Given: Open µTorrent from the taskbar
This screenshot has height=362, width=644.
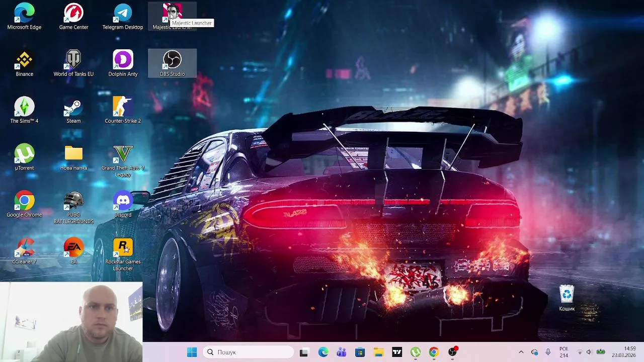Looking at the screenshot, I should tap(415, 352).
